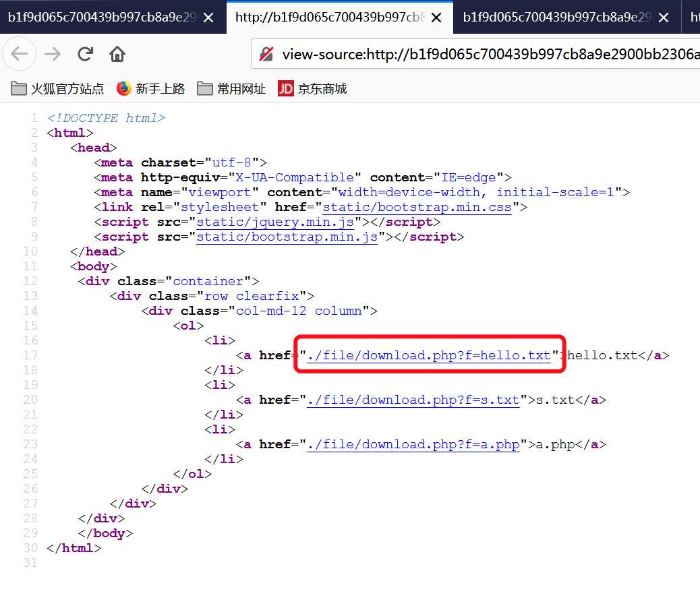Close the active view-source tab
The width and height of the screenshot is (700, 608).
(x=436, y=18)
